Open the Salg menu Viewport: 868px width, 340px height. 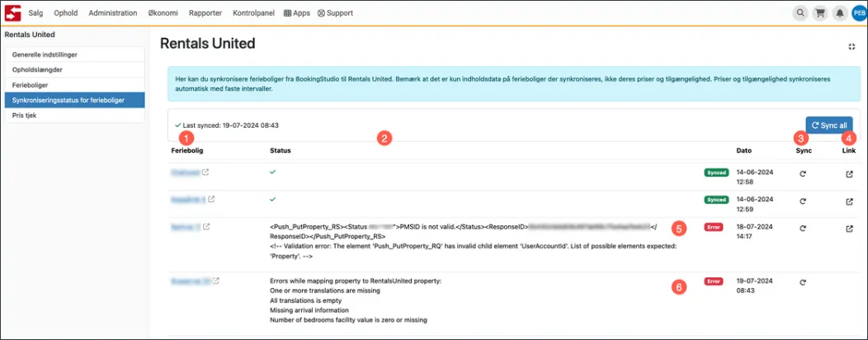click(x=36, y=13)
